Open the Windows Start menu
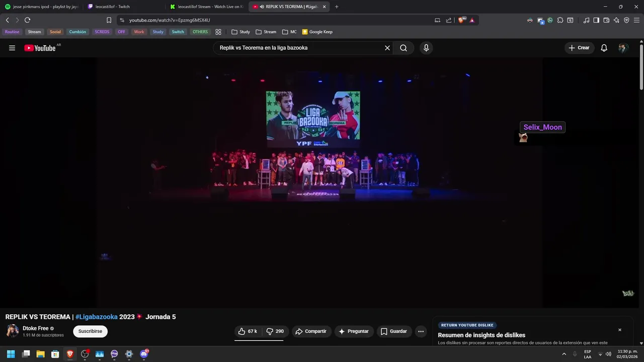The image size is (644, 362). coord(11,354)
